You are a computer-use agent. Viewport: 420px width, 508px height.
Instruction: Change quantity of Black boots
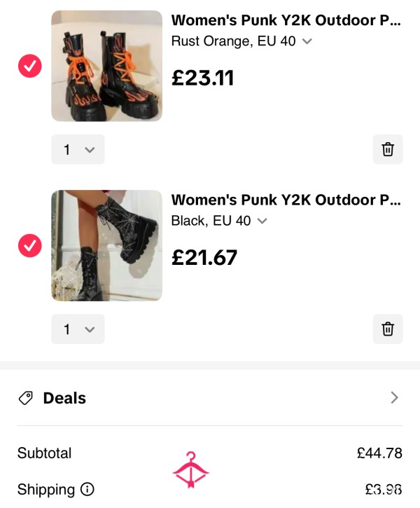(78, 329)
